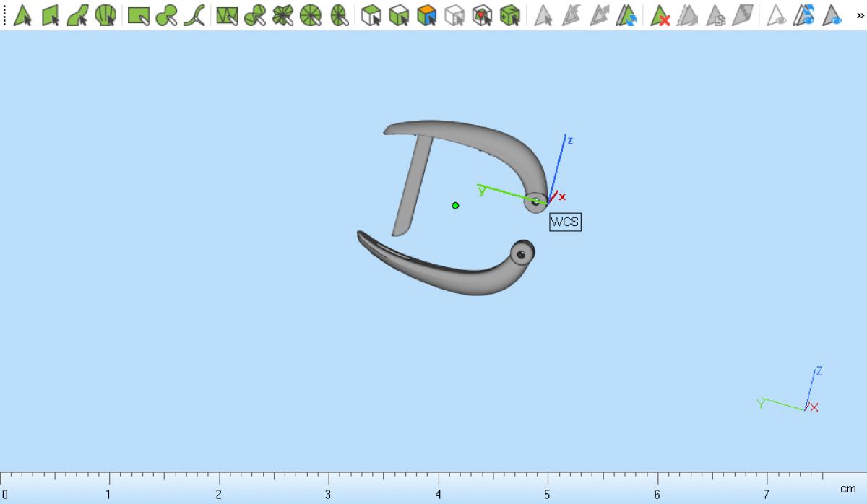Screen dimensions: 867x504
Task: Toggle triangles with blue arrows and eye
Action: 804,15
